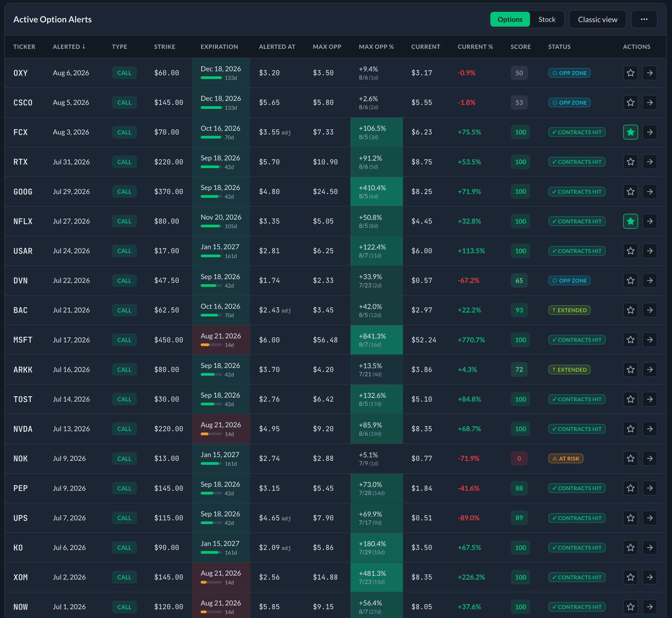Open XOM alert details arrow
The image size is (672, 618).
pyautogui.click(x=649, y=577)
